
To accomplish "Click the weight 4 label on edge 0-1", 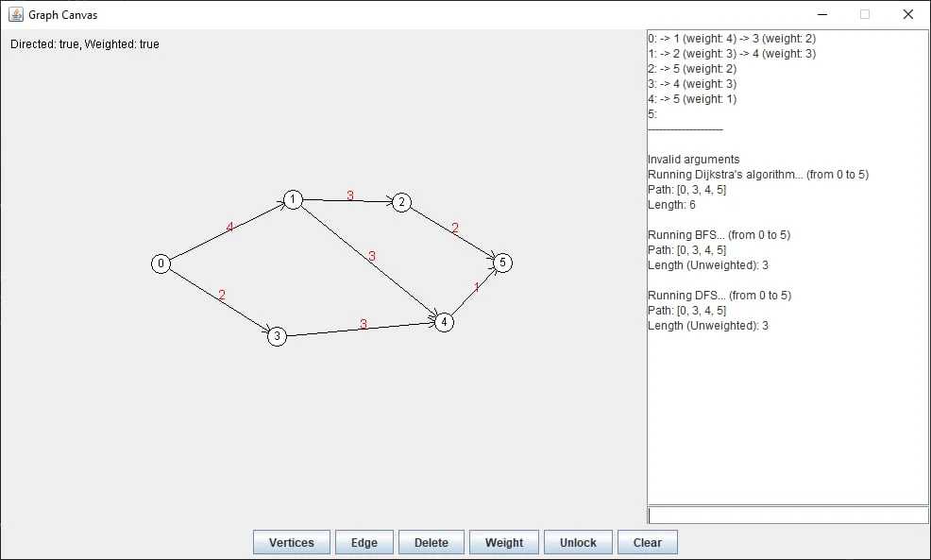I will [x=229, y=227].
